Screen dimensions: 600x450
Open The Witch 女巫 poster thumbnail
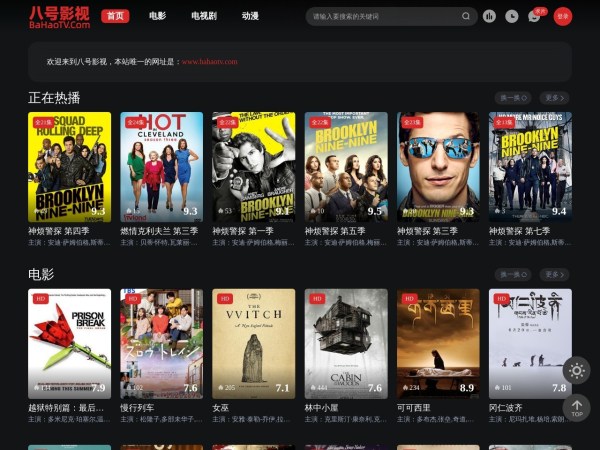coord(254,343)
